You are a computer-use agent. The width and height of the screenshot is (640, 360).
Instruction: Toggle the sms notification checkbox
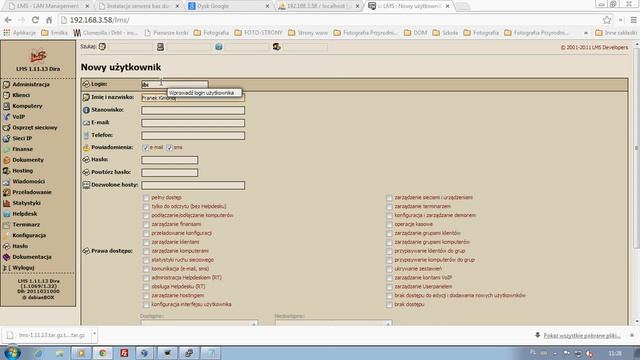(x=170, y=148)
